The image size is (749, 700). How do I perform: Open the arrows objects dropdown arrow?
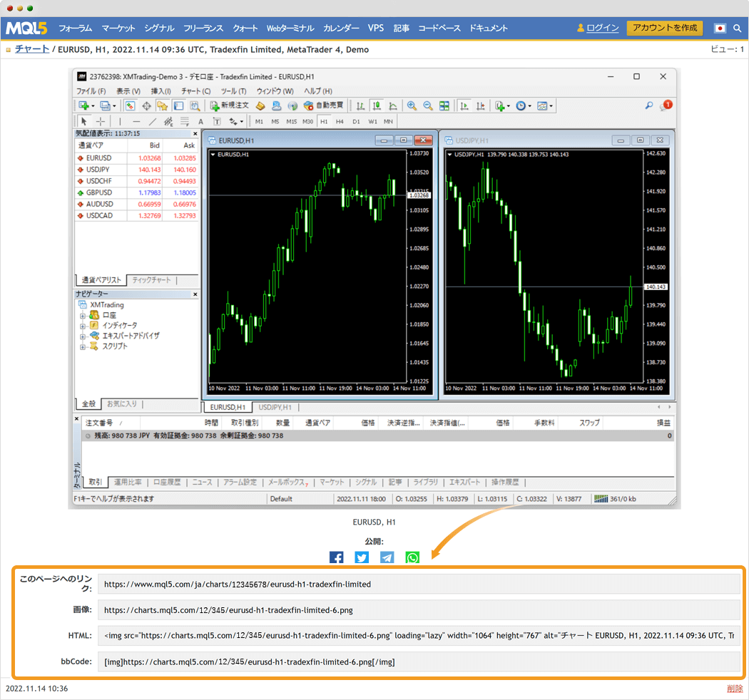(x=241, y=122)
